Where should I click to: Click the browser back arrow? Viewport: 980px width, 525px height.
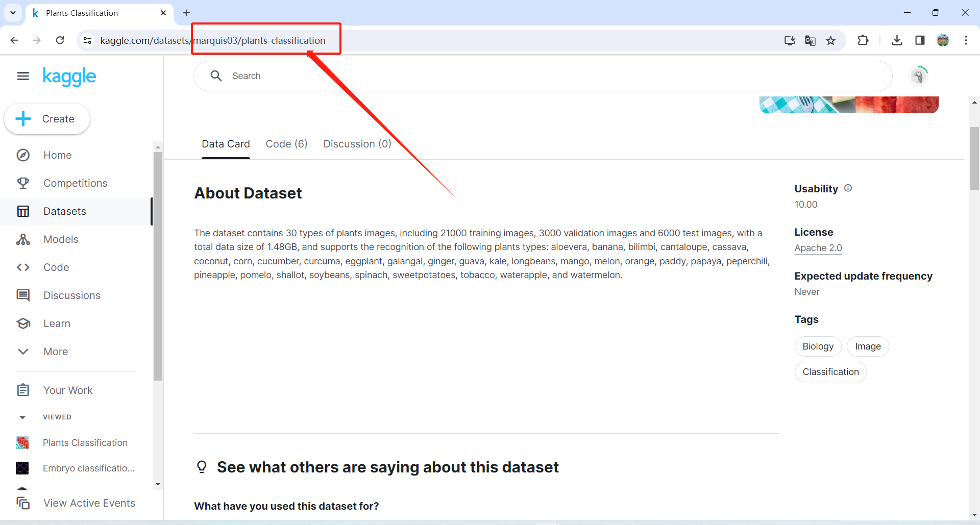point(14,40)
